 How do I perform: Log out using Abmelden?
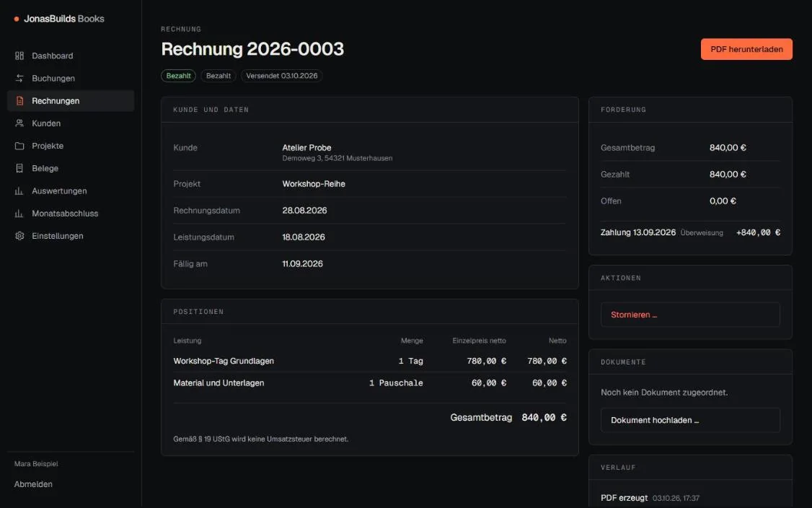tap(33, 484)
